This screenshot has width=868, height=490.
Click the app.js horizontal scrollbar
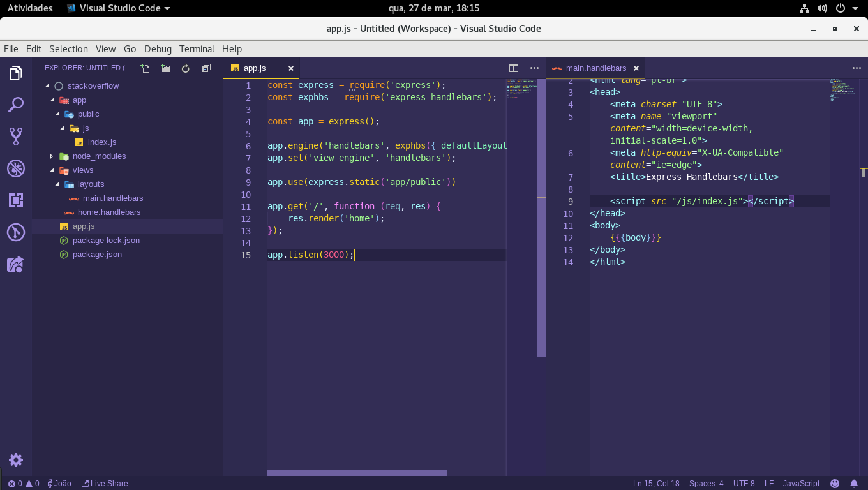[357, 473]
